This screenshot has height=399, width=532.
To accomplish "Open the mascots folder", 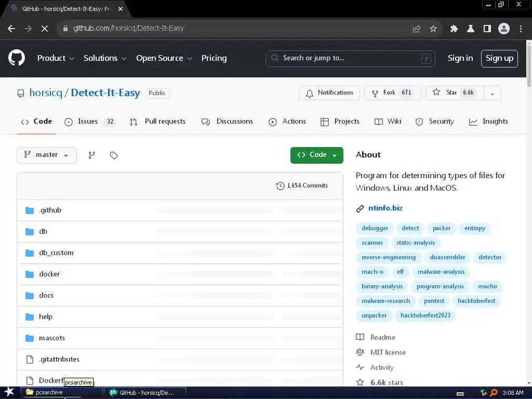I will (x=52, y=338).
